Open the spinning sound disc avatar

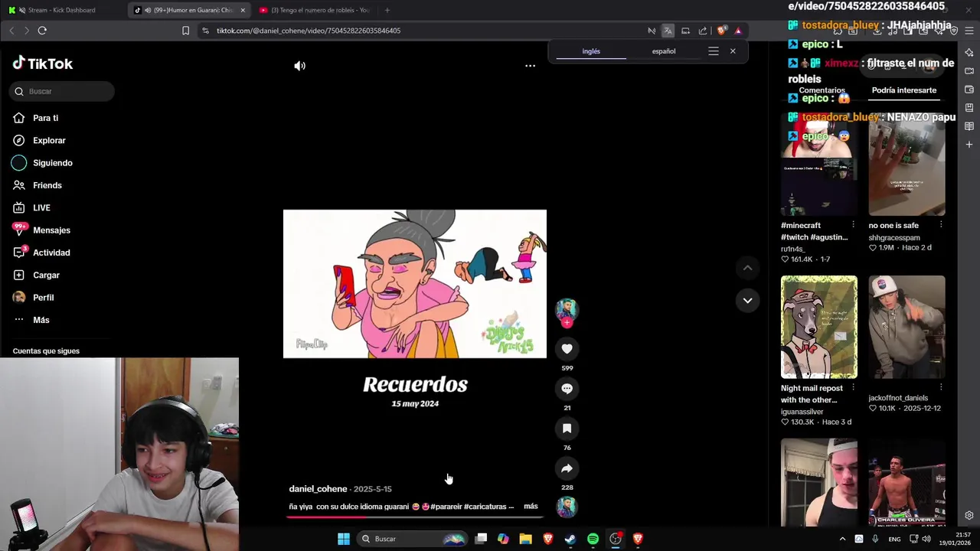coord(567,507)
